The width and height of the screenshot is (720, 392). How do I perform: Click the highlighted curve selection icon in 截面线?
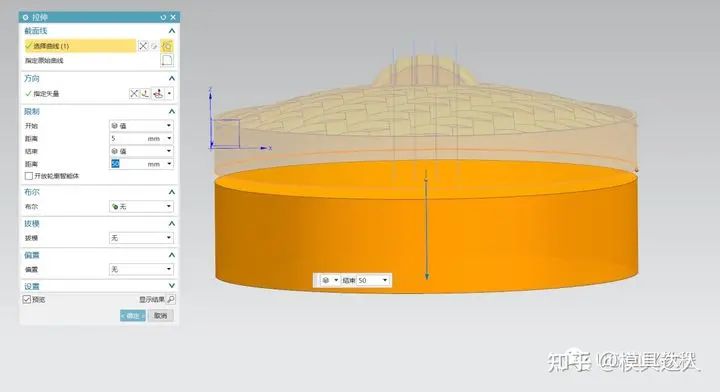coord(167,46)
